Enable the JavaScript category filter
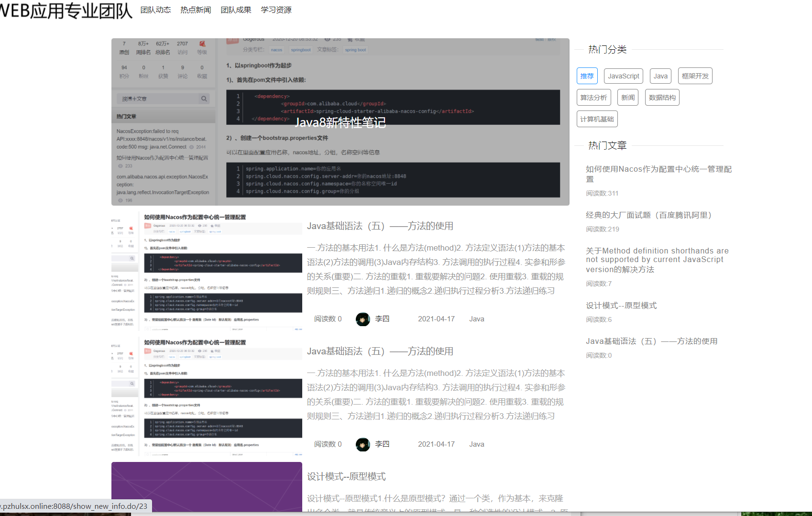This screenshot has height=516, width=812. (623, 76)
